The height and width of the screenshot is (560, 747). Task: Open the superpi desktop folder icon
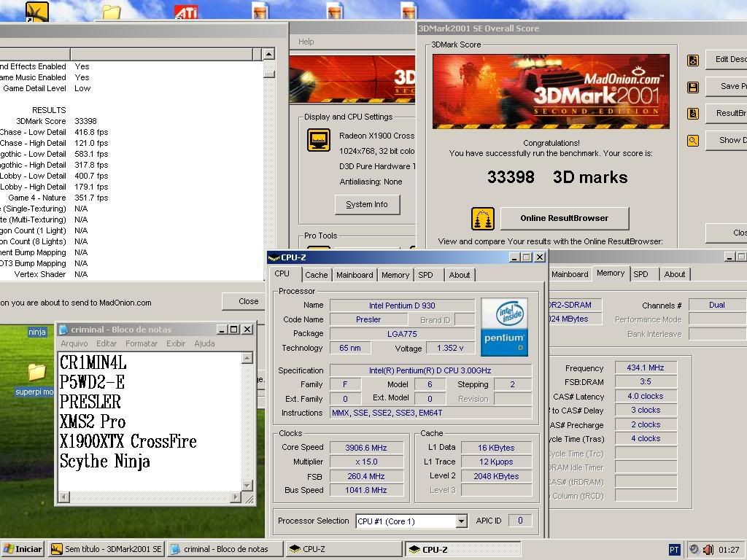coord(36,373)
